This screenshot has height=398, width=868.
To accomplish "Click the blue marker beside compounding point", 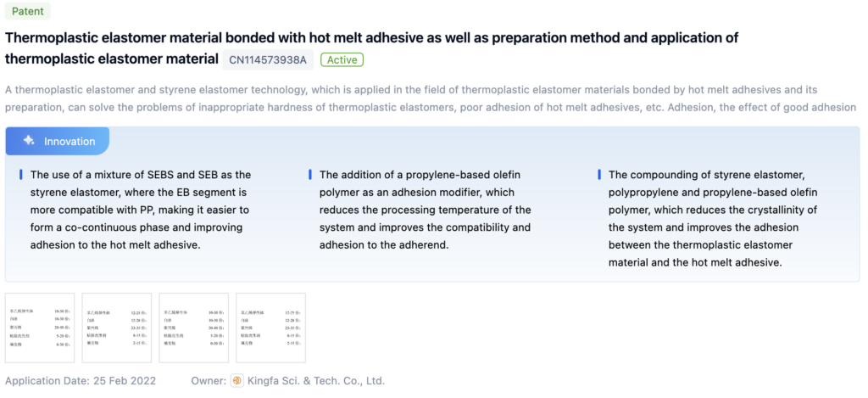I will pyautogui.click(x=599, y=175).
